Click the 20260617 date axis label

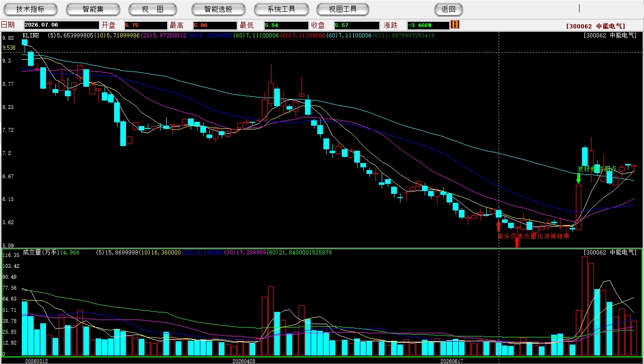pyautogui.click(x=452, y=361)
